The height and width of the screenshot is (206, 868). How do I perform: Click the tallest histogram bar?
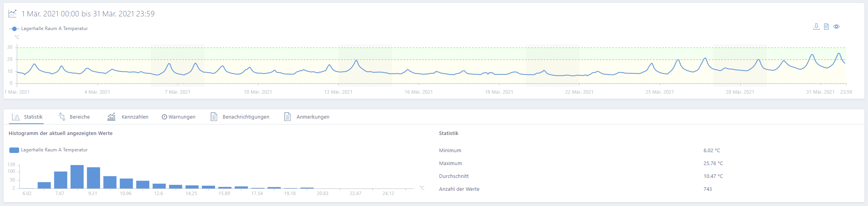pyautogui.click(x=77, y=177)
